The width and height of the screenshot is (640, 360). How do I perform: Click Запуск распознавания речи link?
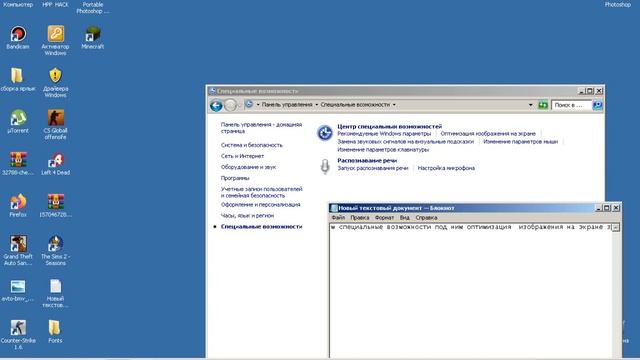coord(373,168)
